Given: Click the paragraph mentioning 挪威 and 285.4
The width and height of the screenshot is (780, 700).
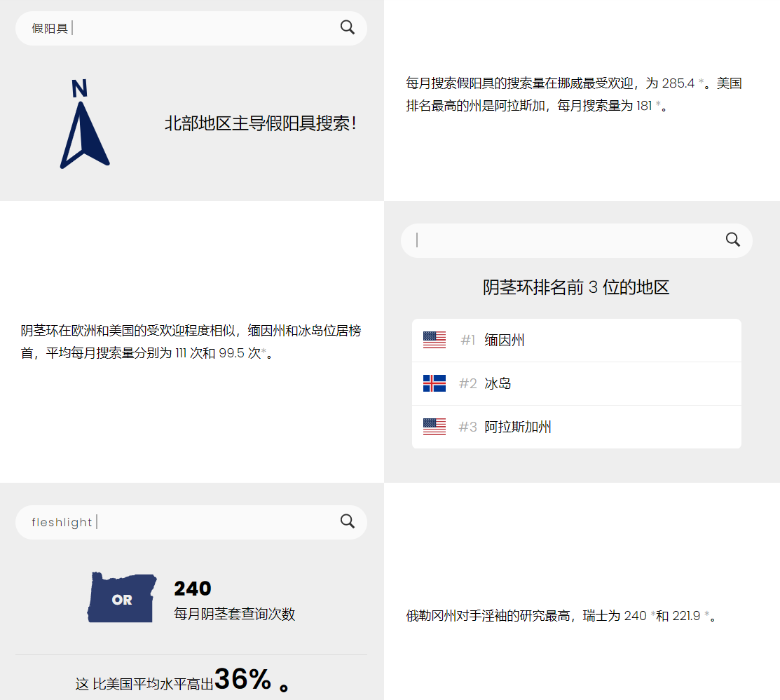Looking at the screenshot, I should [574, 94].
